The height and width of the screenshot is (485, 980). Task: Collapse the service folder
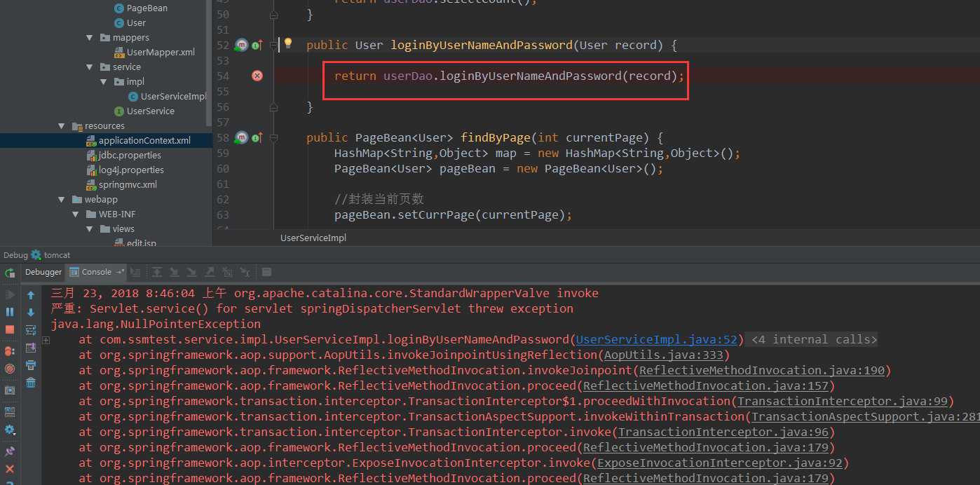pos(90,67)
